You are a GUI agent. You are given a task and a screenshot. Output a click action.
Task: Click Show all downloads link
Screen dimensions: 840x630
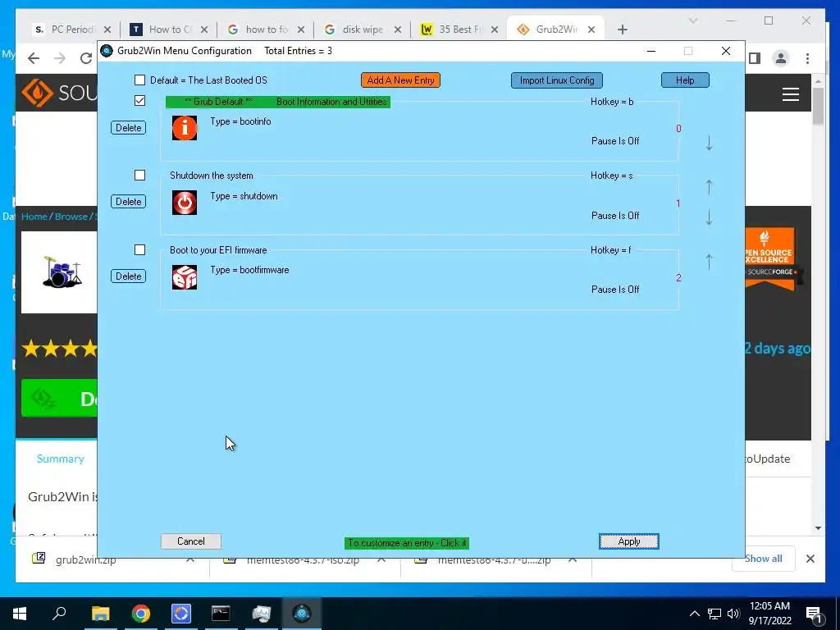tap(763, 558)
